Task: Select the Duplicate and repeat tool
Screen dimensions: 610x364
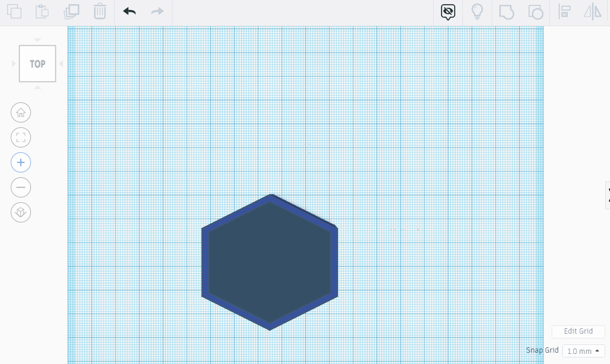Action: [71, 11]
